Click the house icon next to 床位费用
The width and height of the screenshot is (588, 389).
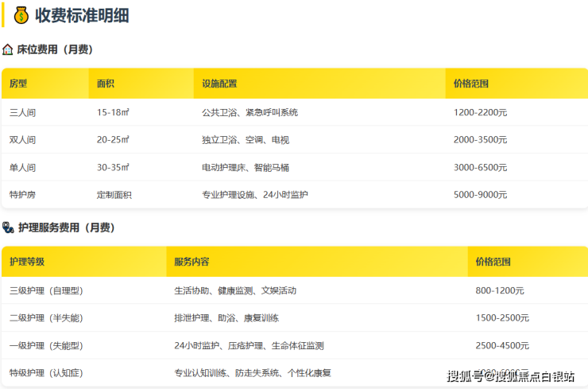click(8, 49)
